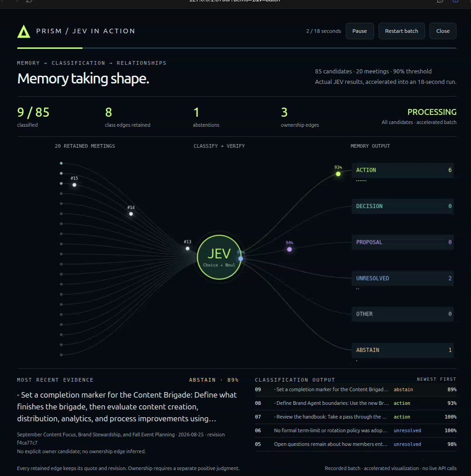Image resolution: width=471 pixels, height=476 pixels.
Task: Click the "CLASSIFY + VERIFY" column header
Action: click(x=219, y=146)
